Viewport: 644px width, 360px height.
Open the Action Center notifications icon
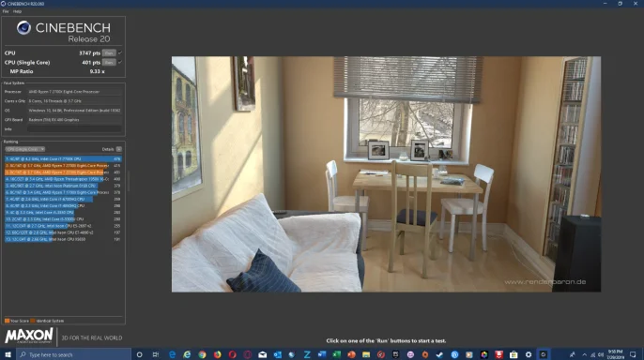[633, 354]
